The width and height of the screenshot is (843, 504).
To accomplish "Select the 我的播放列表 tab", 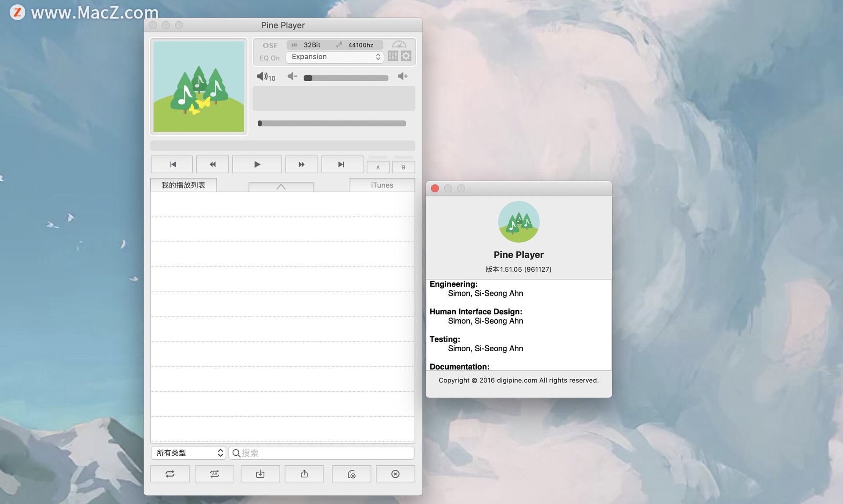I will (184, 185).
